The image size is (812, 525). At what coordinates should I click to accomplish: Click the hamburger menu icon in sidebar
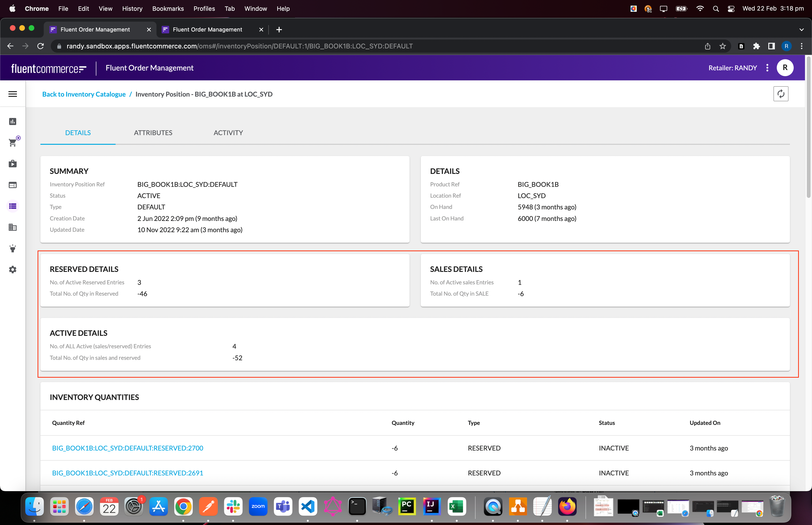pyautogui.click(x=13, y=94)
